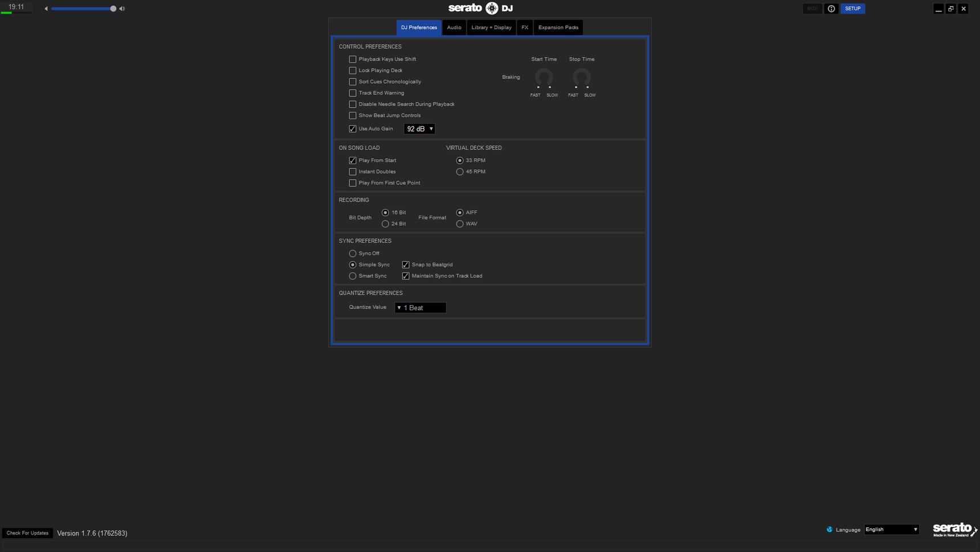
Task: Switch to the DJ Preferences tab
Action: point(419,27)
